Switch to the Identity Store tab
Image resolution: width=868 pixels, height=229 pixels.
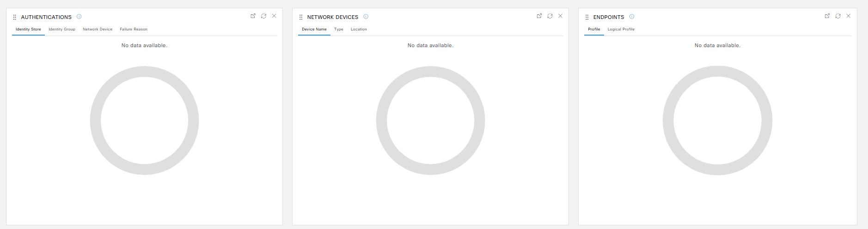point(28,29)
